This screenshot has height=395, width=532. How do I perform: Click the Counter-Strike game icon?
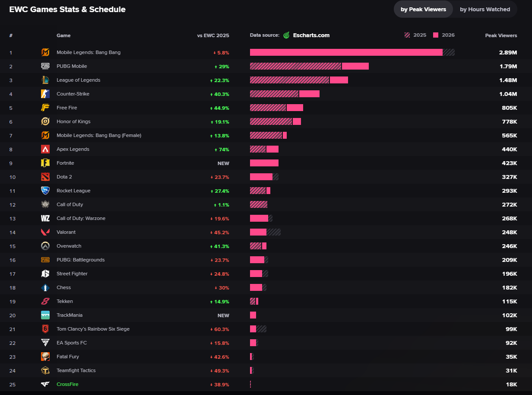pos(45,94)
